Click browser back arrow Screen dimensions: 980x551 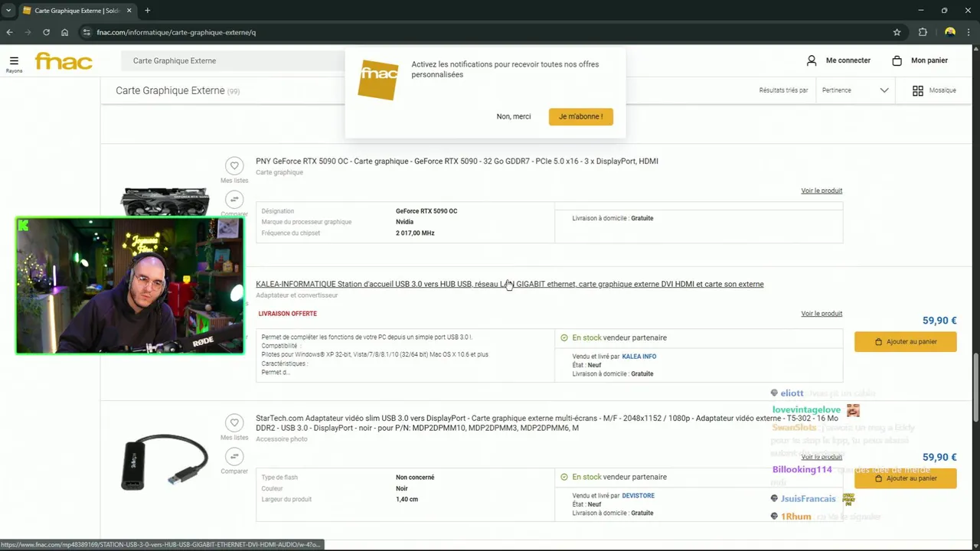click(x=9, y=32)
